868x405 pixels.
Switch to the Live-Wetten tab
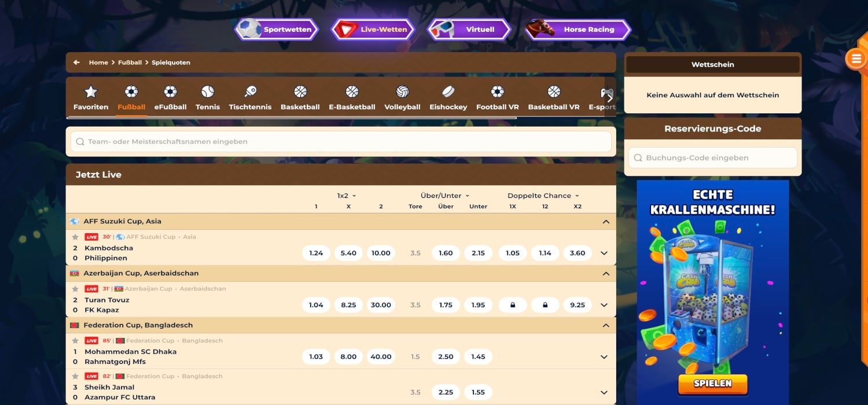click(372, 29)
